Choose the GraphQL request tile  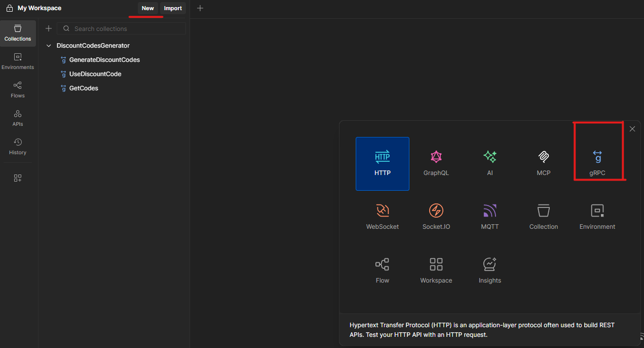pos(436,163)
